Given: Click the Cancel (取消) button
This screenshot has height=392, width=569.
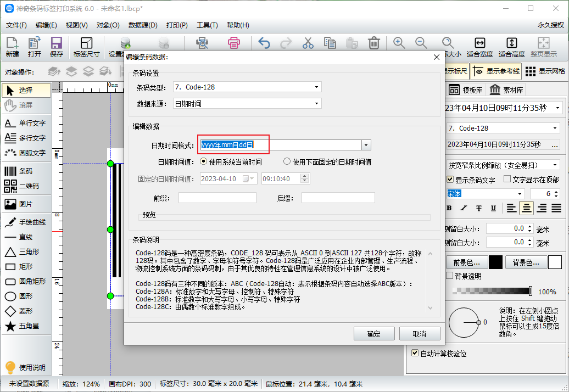Looking at the screenshot, I should coord(420,334).
